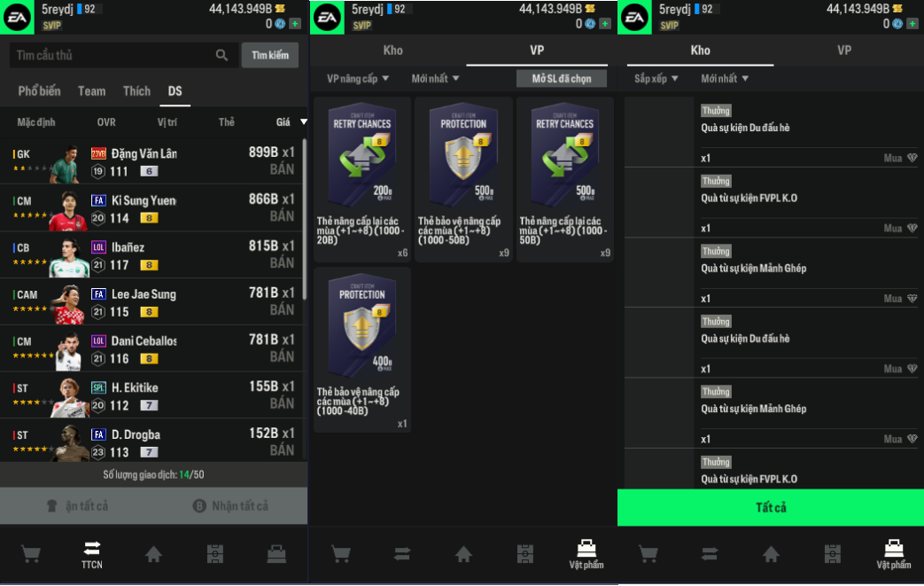Image resolution: width=924 pixels, height=586 pixels.
Task: Open the briefcase icon in left panel navigation
Action: point(276,554)
